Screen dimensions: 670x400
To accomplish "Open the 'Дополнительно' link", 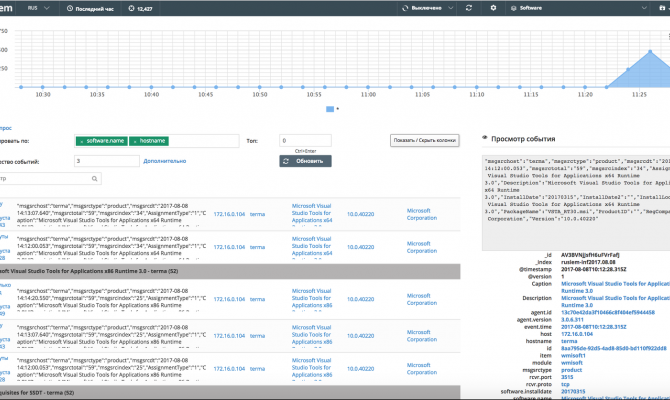I will [165, 161].
